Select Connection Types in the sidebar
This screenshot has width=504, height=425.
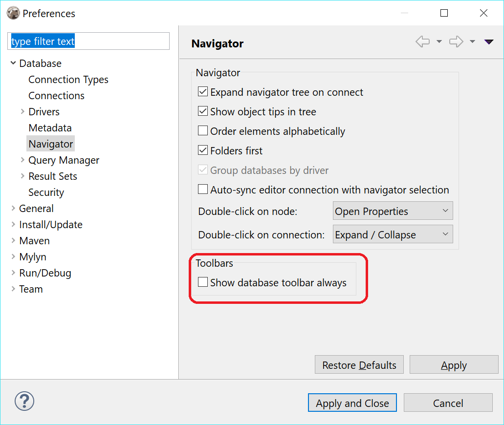(68, 79)
